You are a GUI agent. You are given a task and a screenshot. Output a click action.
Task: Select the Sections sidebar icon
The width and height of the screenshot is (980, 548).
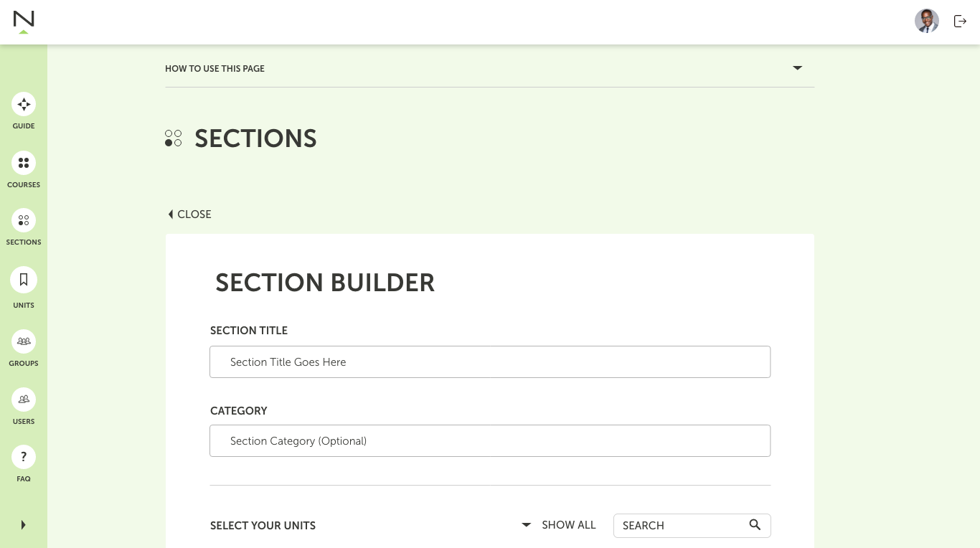tap(24, 220)
